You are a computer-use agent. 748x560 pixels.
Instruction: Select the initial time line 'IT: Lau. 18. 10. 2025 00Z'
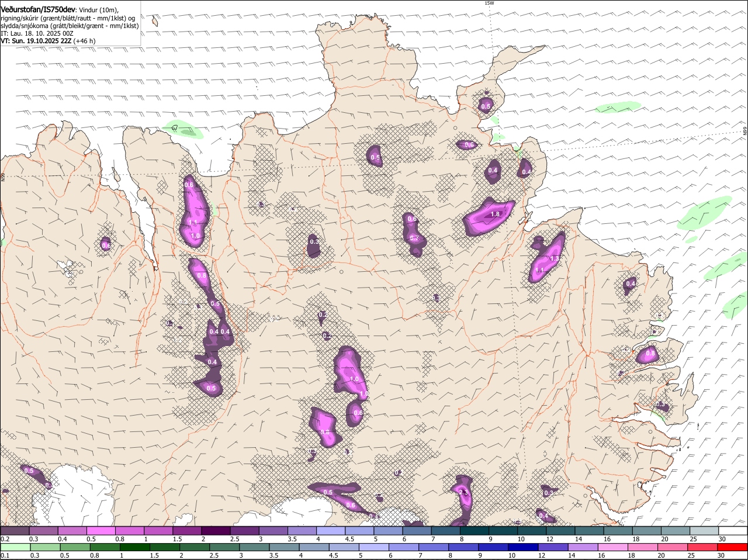pos(37,33)
